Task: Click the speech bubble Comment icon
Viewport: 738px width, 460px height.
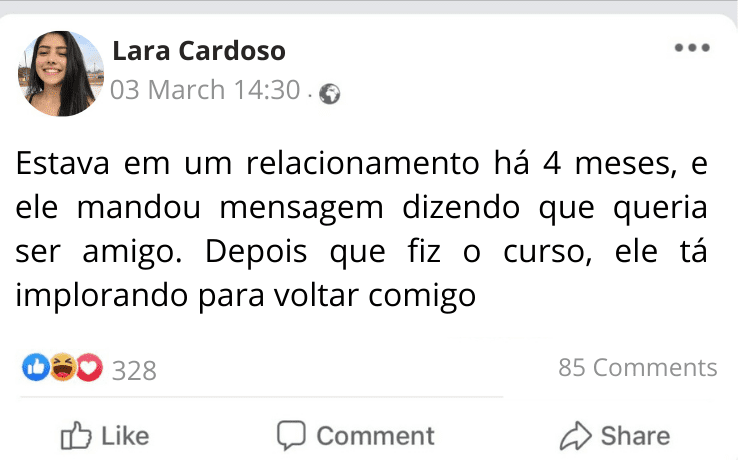Action: (291, 436)
